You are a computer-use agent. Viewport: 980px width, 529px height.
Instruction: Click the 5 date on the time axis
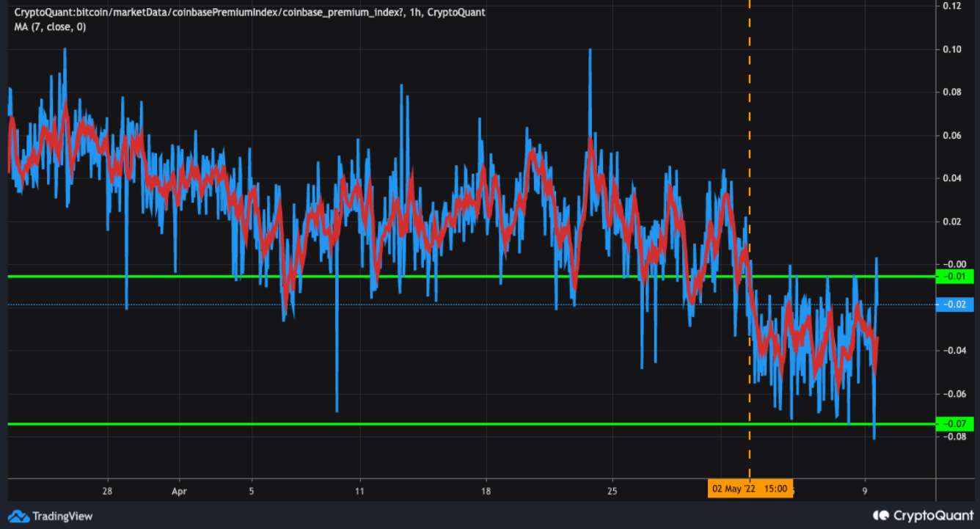251,490
